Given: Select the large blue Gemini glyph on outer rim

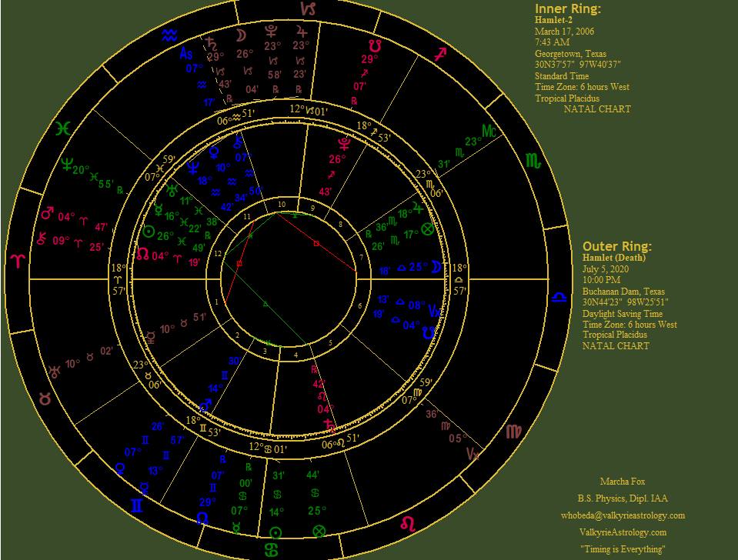Looking at the screenshot, I should [x=136, y=506].
